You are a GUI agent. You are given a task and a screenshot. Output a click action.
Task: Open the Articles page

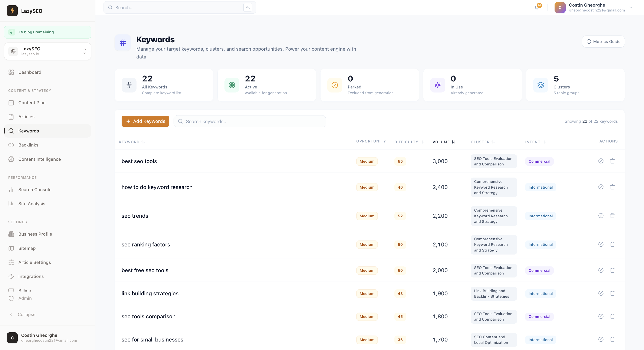(x=26, y=117)
